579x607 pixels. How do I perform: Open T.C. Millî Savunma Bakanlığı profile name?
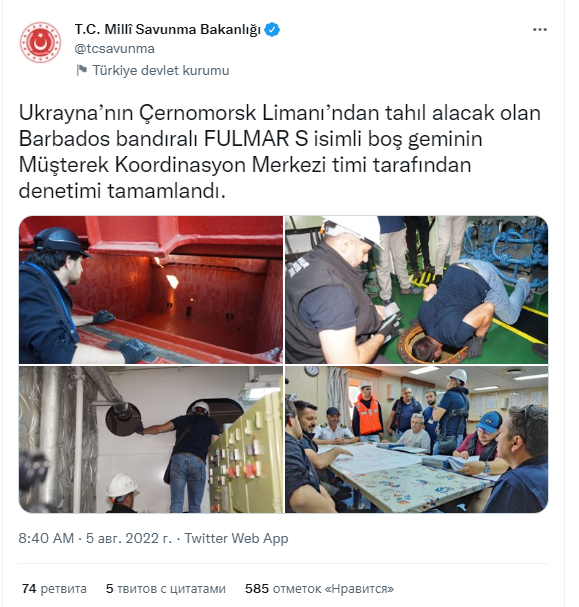(x=167, y=29)
